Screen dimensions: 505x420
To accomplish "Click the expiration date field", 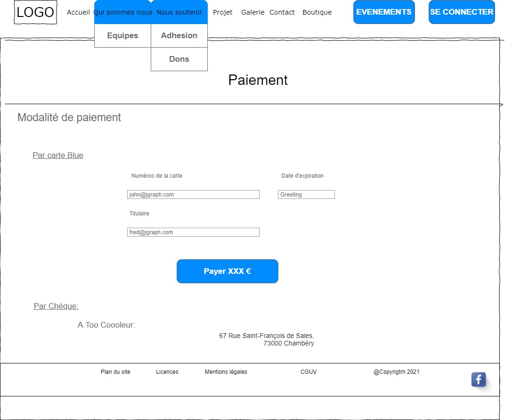I will 306,195.
